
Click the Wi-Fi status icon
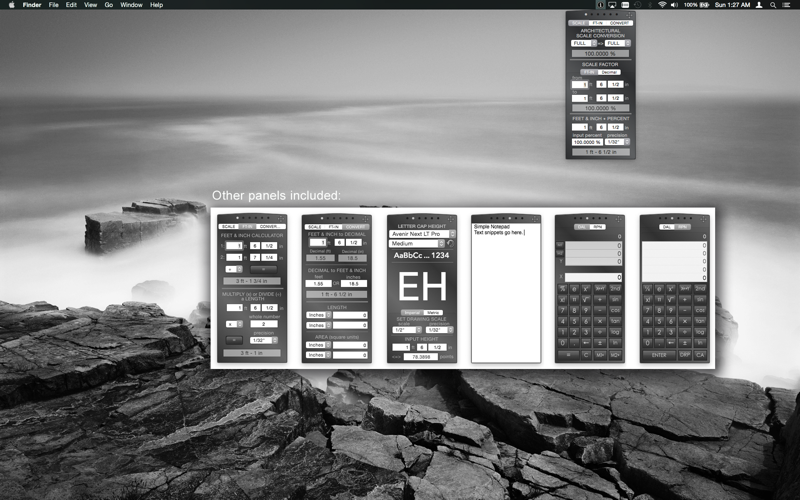662,5
